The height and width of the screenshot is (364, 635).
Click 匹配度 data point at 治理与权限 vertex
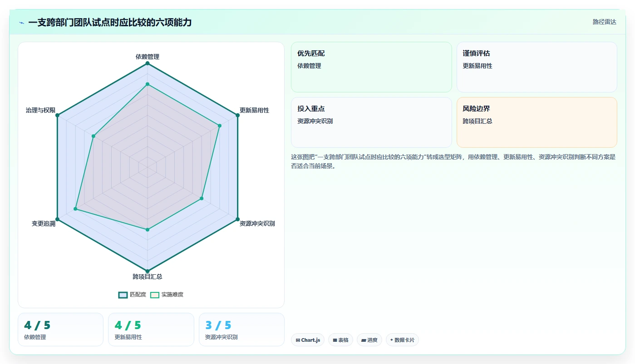click(57, 116)
